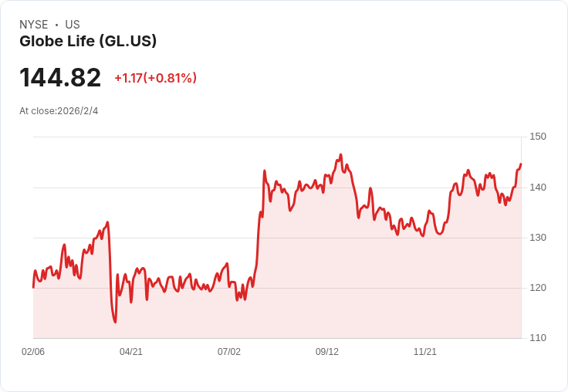568x392 pixels.
Task: Click the At close:2026/2/4 timestamp
Action: (59, 111)
